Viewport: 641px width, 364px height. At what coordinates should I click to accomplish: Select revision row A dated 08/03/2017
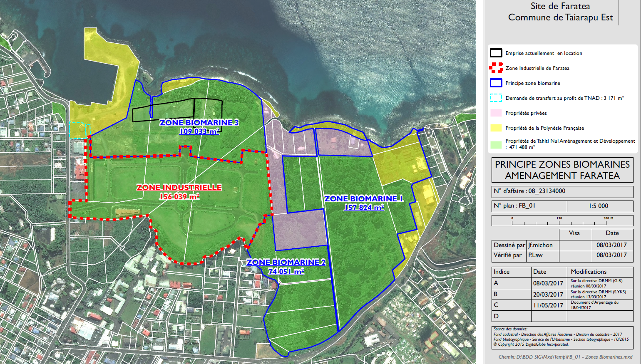(x=562, y=283)
